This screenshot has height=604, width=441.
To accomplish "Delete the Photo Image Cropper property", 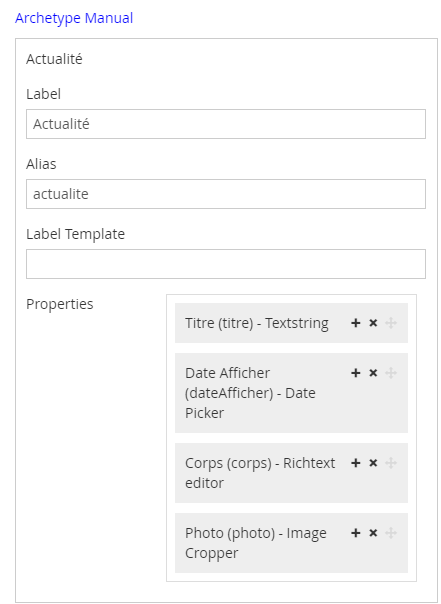I will tap(373, 533).
